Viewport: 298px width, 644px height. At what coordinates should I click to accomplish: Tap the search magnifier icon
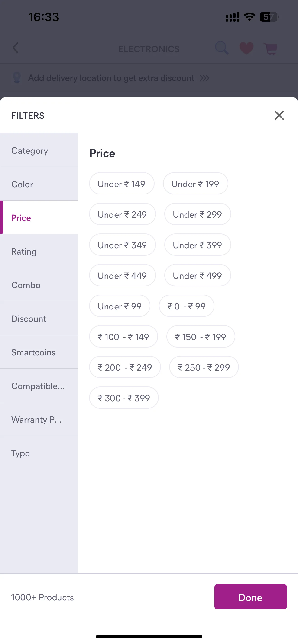coord(222,48)
